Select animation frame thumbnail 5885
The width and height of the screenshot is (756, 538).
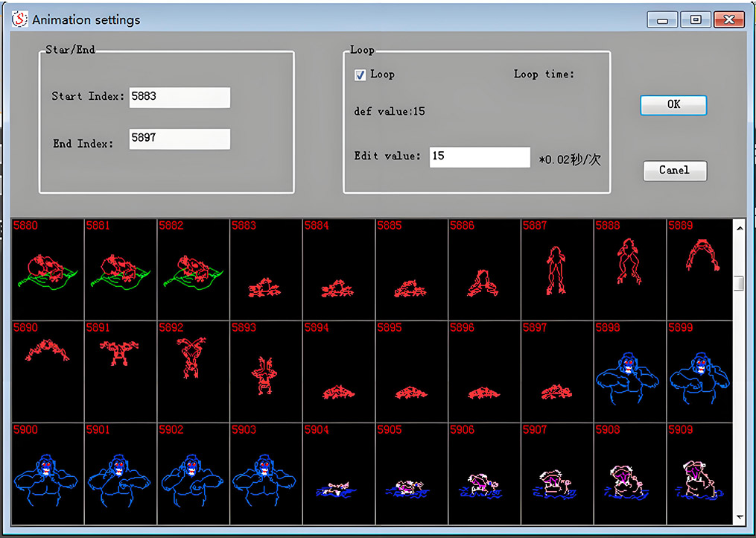[412, 269]
